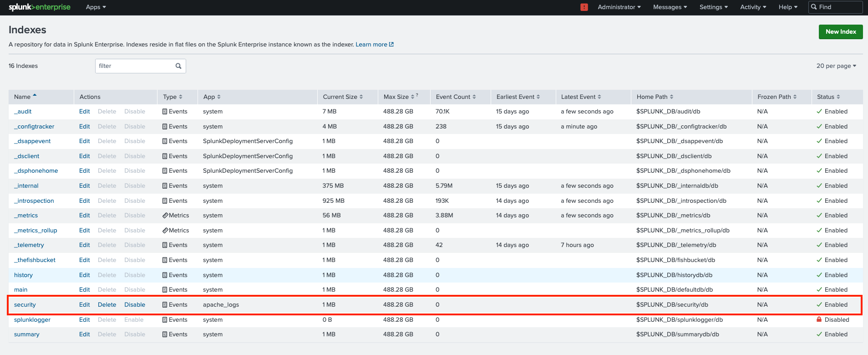Open the Activity menu
Viewport: 868px width, 355px height.
coord(753,7)
